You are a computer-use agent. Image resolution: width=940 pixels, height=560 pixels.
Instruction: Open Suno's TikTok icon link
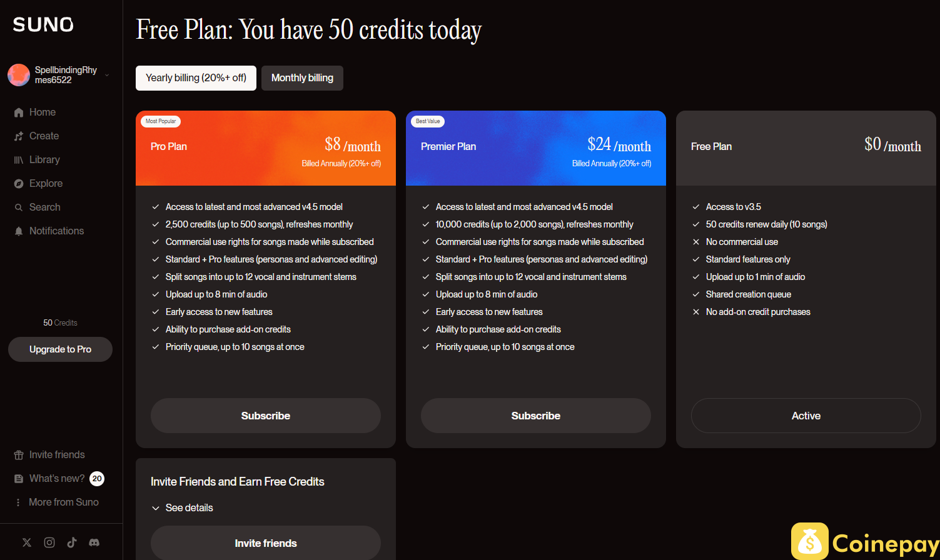(x=72, y=542)
